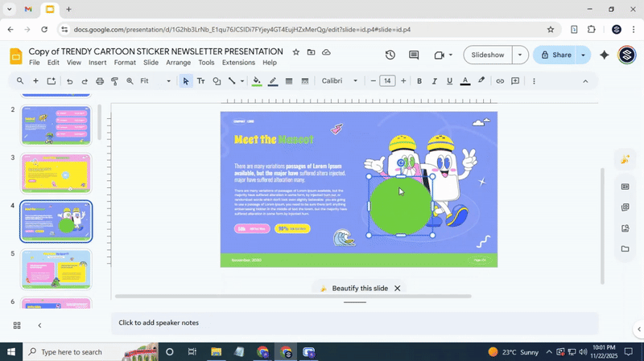This screenshot has width=644, height=361.
Task: Open the Extensions menu
Action: [238, 63]
